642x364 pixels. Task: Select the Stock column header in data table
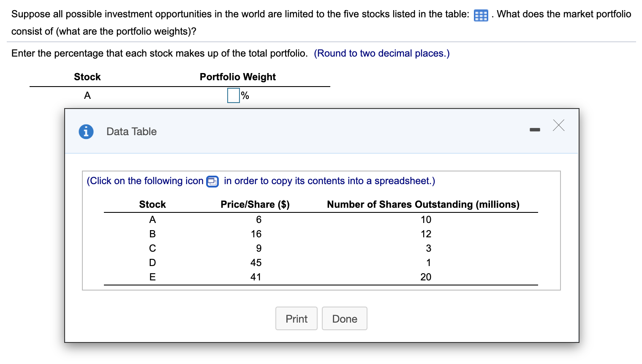pos(152,204)
